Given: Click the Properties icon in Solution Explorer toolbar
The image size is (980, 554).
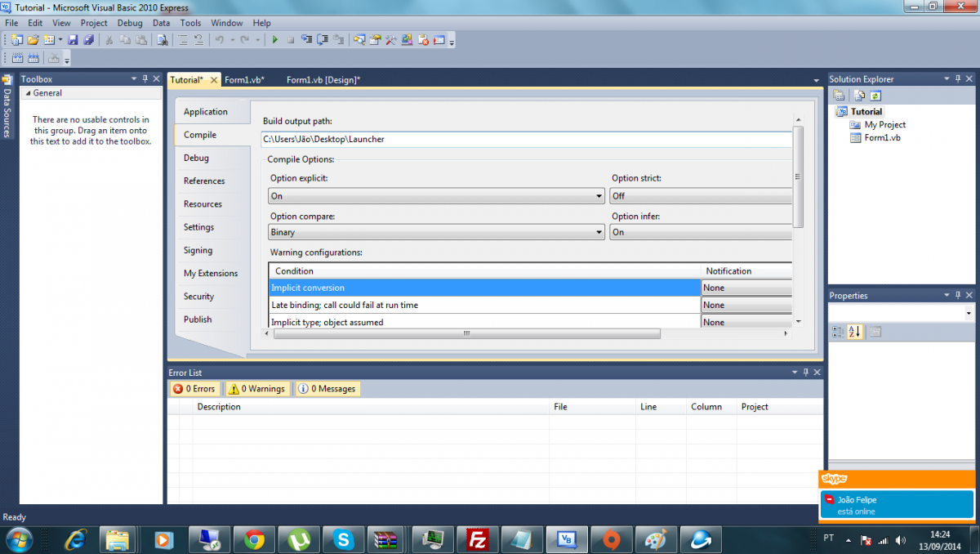Looking at the screenshot, I should pyautogui.click(x=839, y=96).
